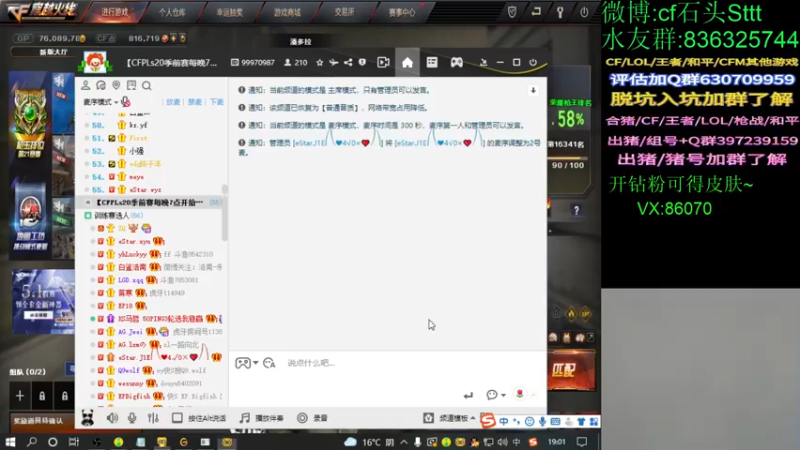Collapse the 训练赛选人 sub-channel
800x450 pixels.
88,215
